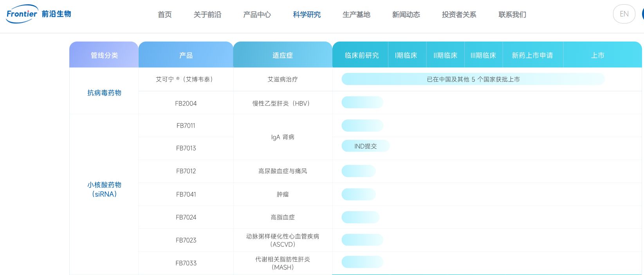Viewport: 644px width, 275px height.
Task: Click the 抗病毒药物 category label
Action: click(x=104, y=93)
